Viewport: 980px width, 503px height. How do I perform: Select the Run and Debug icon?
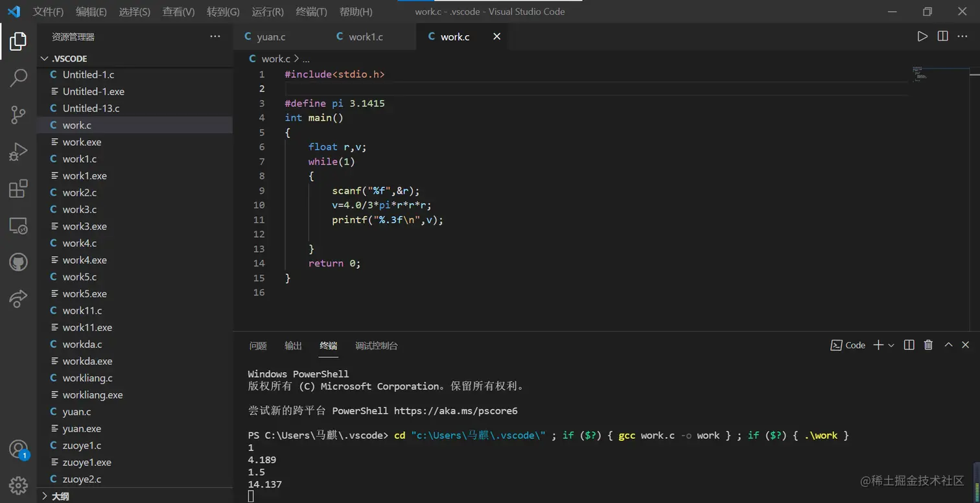(17, 151)
